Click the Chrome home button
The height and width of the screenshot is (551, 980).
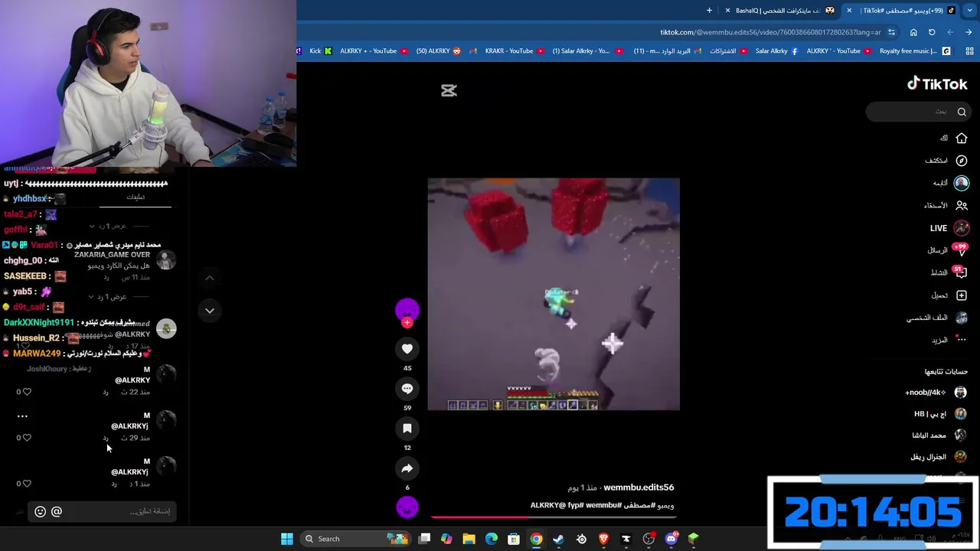(x=913, y=32)
